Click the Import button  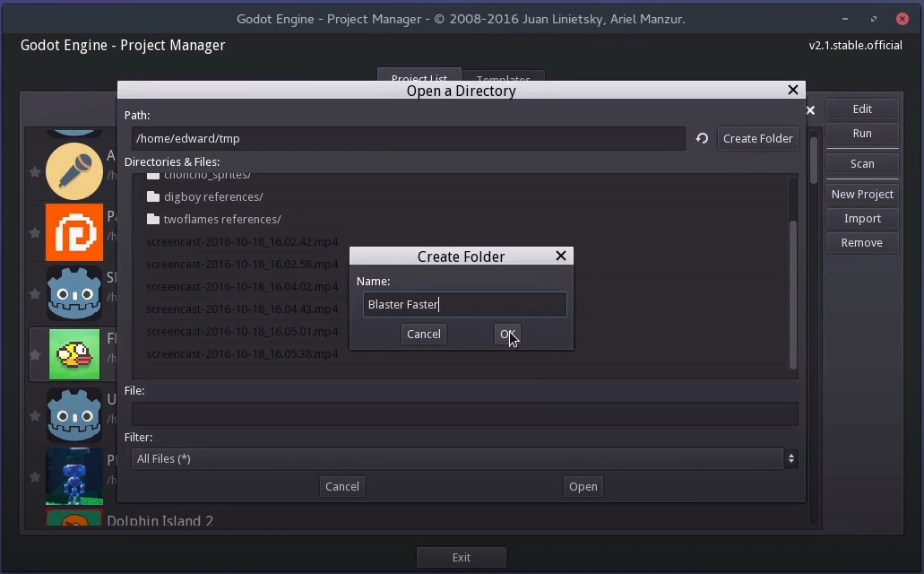862,218
